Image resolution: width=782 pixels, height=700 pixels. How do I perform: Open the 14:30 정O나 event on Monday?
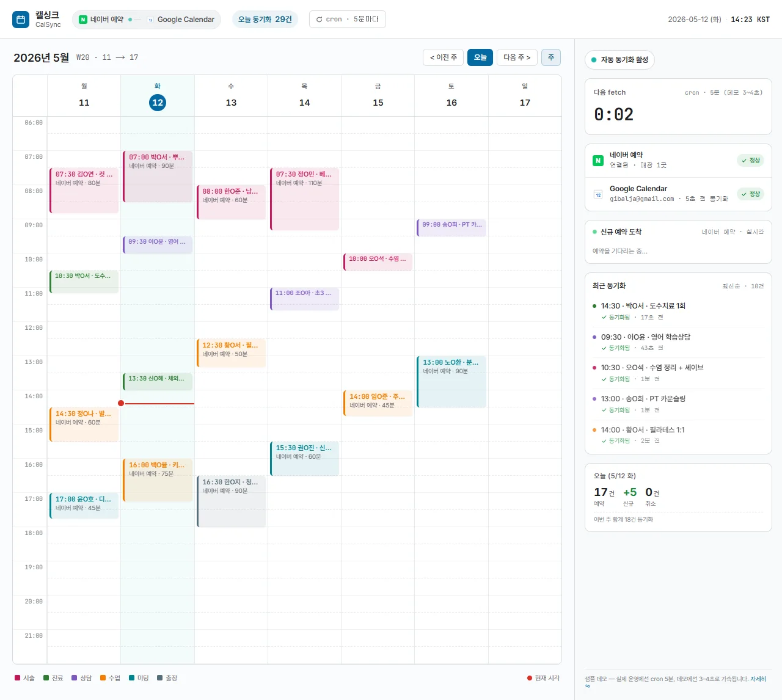(84, 425)
